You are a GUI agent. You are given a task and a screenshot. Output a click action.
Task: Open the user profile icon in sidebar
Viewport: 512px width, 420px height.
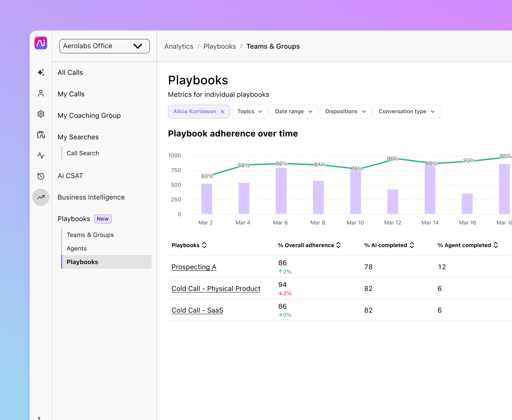pyautogui.click(x=41, y=93)
